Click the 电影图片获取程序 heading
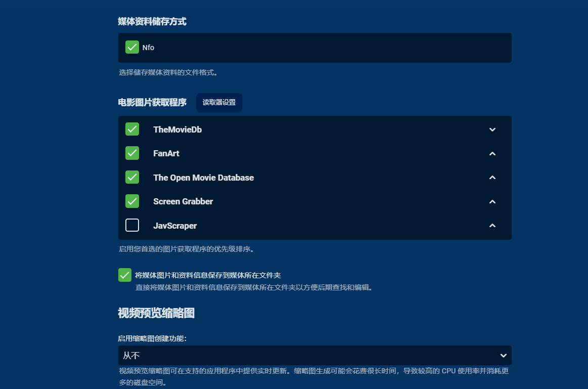The image size is (588, 389). tap(152, 102)
